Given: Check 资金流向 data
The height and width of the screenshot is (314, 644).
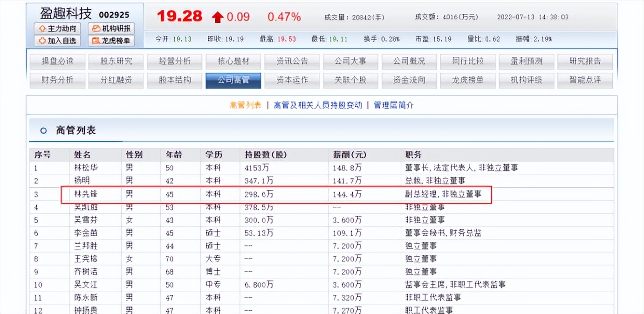Looking at the screenshot, I should (x=409, y=80).
